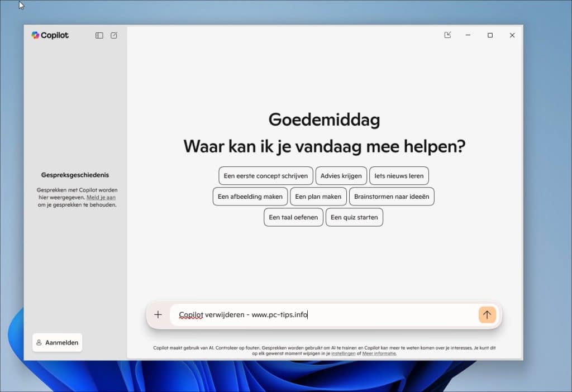Choose 'Een eerste concept schrijven' suggestion

coord(265,176)
